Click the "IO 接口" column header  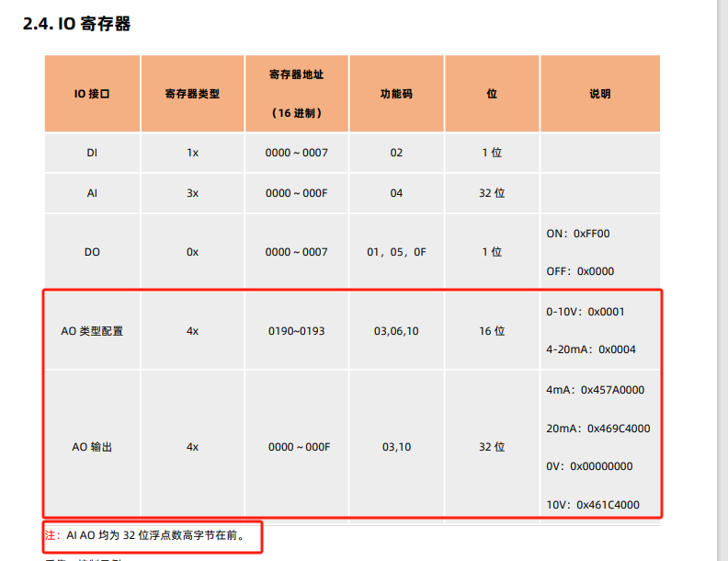tap(92, 94)
